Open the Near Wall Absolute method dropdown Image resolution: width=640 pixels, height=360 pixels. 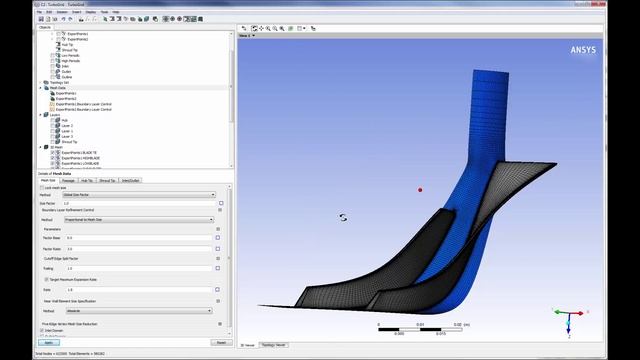139,311
